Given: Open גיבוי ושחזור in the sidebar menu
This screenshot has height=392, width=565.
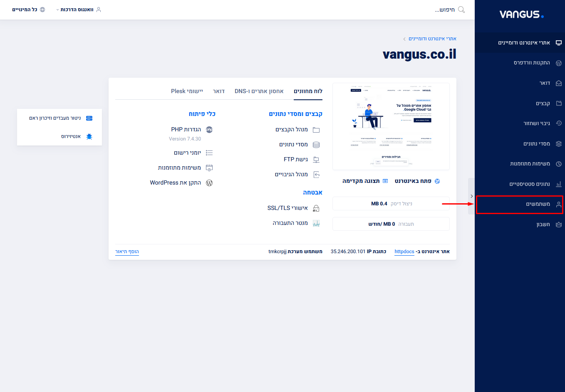Looking at the screenshot, I should 520,123.
